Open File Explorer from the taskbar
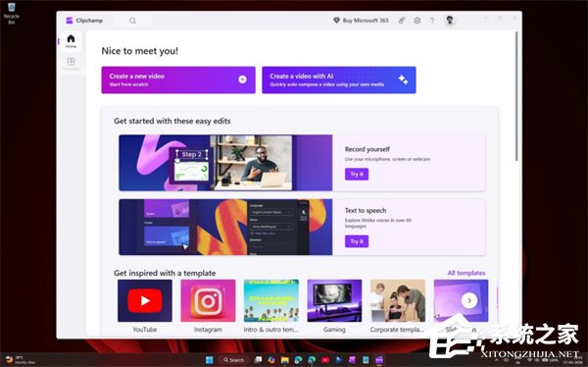The image size is (588, 367). 284,360
